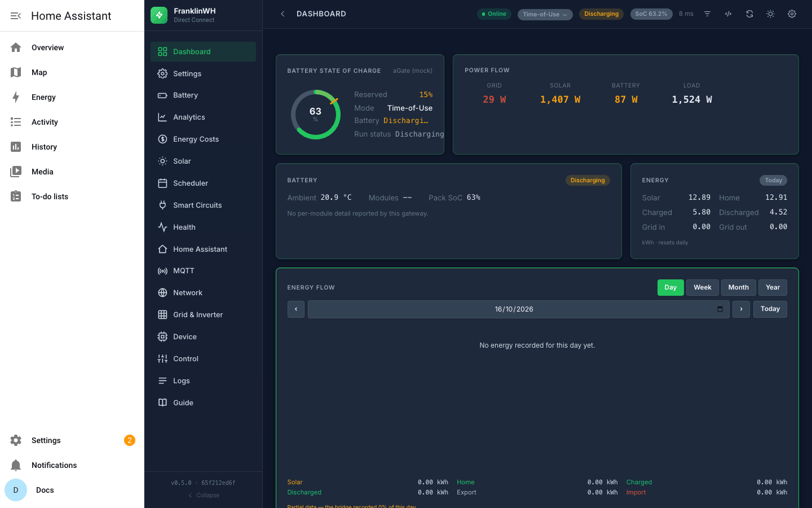This screenshot has height=508, width=812.
Task: Open the Health pulse item
Action: (x=203, y=227)
